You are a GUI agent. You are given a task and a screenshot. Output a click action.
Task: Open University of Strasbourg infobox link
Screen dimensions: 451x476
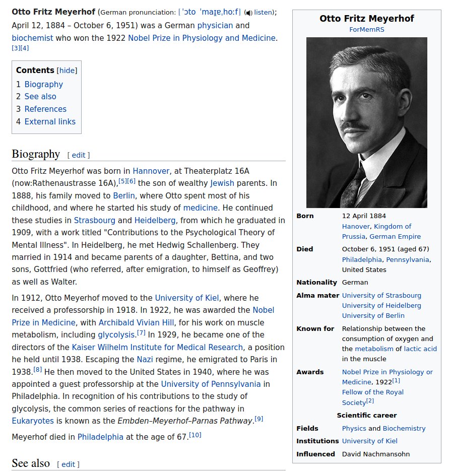(x=381, y=295)
